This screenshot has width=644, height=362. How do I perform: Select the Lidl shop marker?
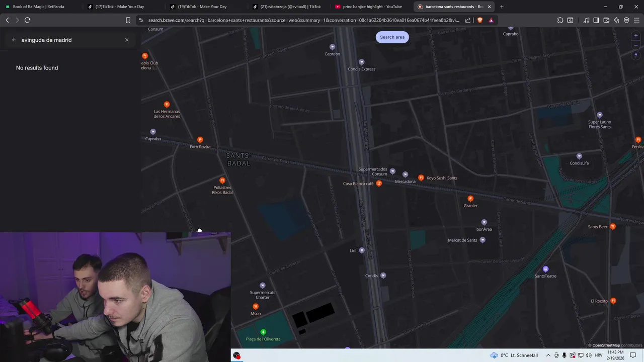(362, 250)
